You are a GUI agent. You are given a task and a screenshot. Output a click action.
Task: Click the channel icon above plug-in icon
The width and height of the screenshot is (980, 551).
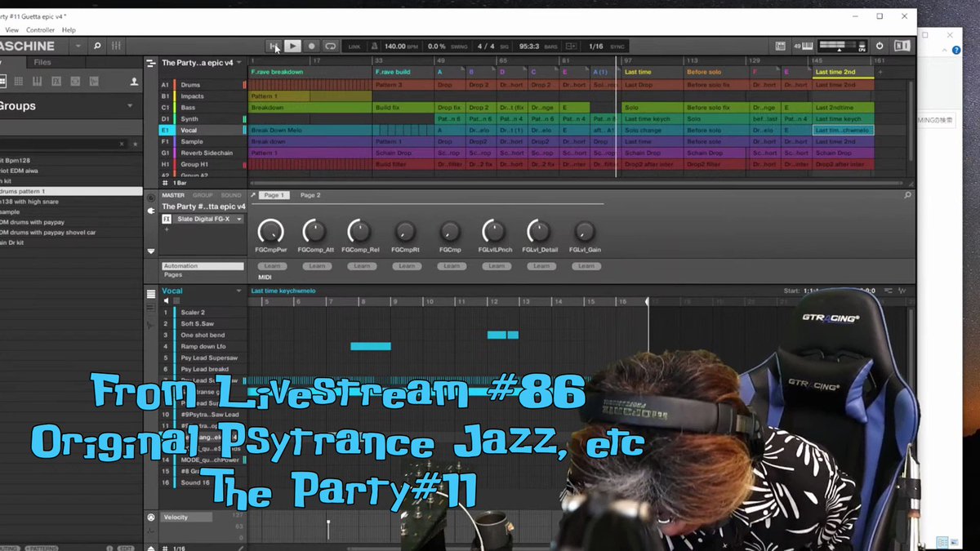click(x=150, y=198)
